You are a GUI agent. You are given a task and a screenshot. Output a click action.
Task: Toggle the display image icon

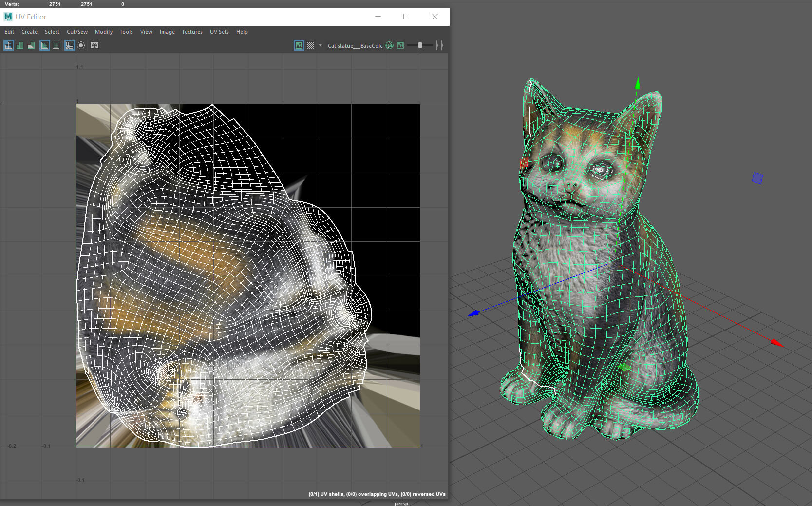pos(299,45)
